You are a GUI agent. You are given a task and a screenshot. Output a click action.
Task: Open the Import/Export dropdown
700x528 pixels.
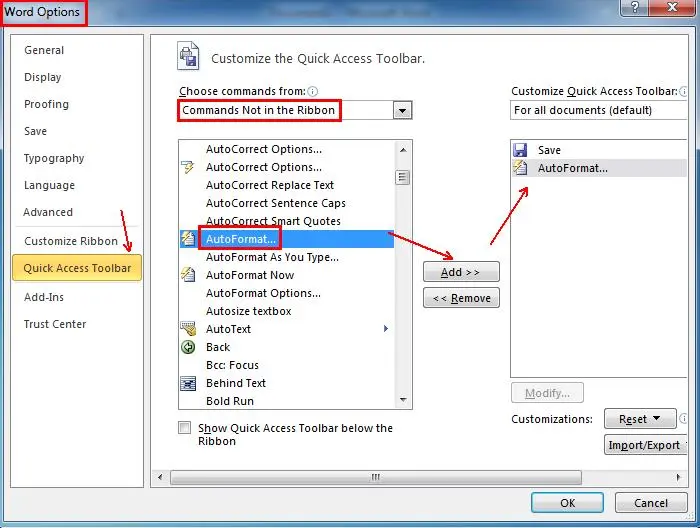coord(645,445)
